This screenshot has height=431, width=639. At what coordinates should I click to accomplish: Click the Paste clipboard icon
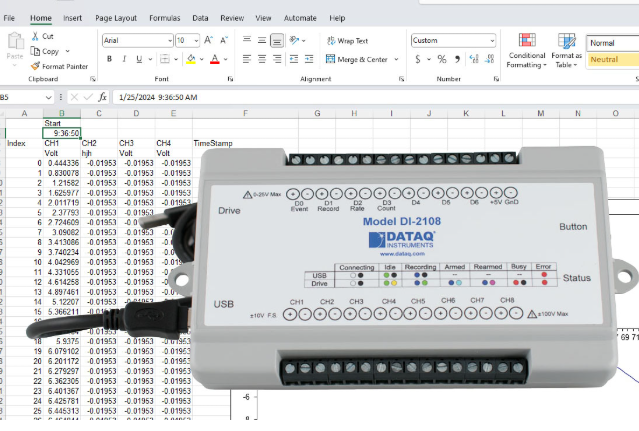tap(15, 41)
